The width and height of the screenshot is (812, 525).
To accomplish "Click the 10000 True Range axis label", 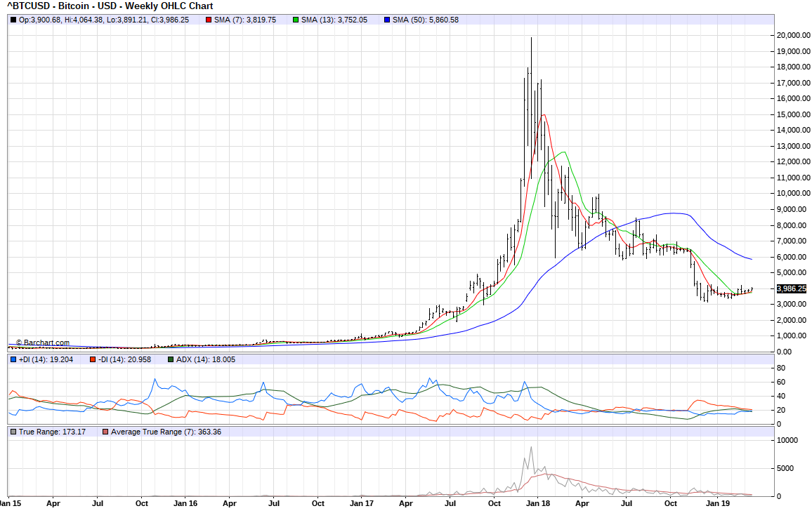I will [788, 440].
